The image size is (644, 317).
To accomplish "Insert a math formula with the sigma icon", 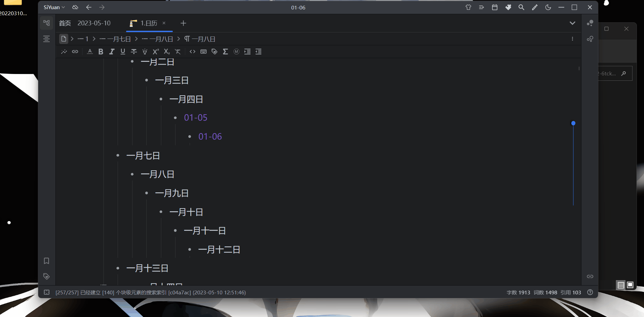I will (x=225, y=51).
